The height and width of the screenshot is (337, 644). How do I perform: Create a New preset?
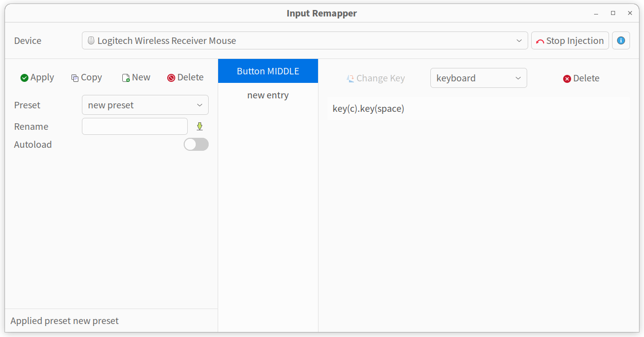click(x=136, y=77)
